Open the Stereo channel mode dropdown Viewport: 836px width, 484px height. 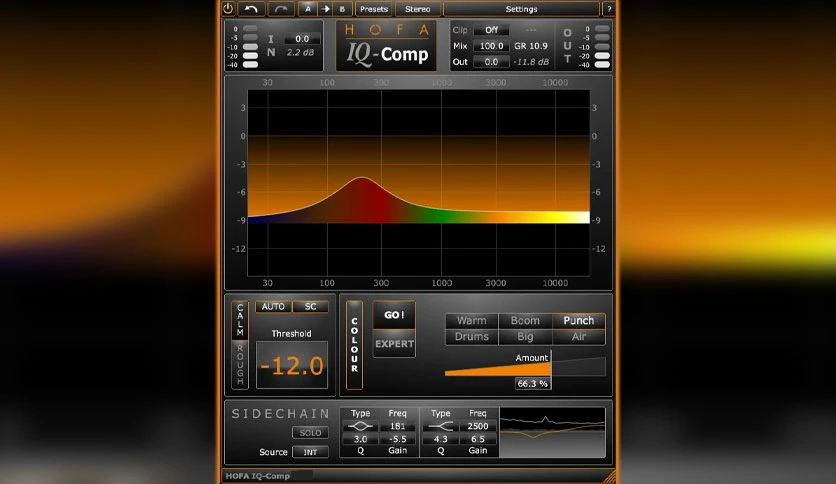click(x=417, y=9)
